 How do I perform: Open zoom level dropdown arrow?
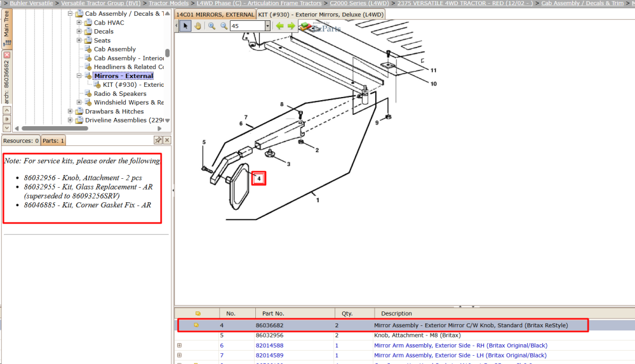pos(267,26)
